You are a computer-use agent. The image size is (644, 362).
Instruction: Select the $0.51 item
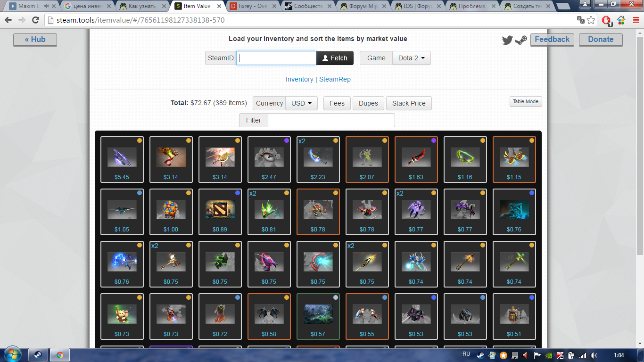(514, 317)
